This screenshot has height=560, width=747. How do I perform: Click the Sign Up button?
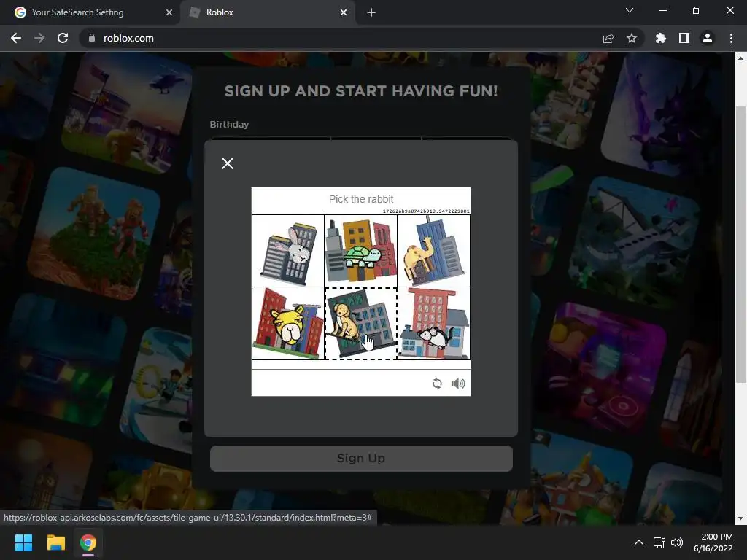[x=361, y=458]
